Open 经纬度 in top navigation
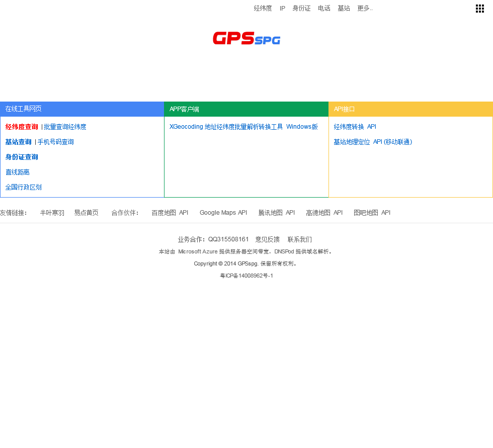 (x=263, y=8)
